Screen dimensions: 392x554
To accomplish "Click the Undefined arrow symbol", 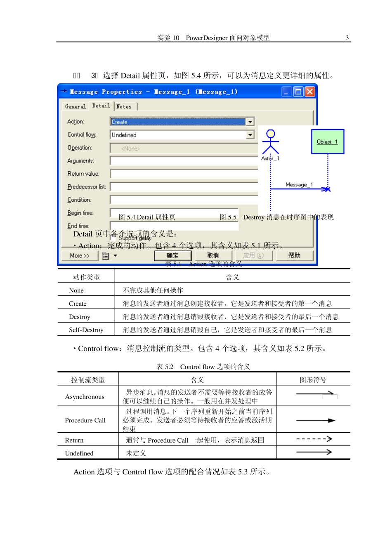I will pos(314,452).
